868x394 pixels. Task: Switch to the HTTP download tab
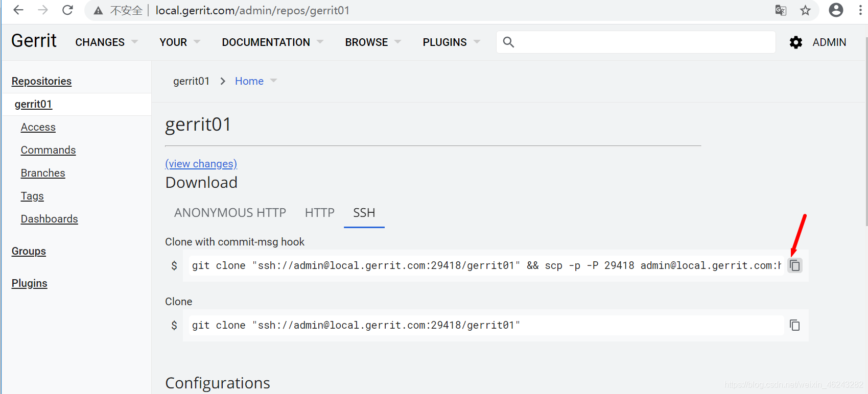pos(320,213)
